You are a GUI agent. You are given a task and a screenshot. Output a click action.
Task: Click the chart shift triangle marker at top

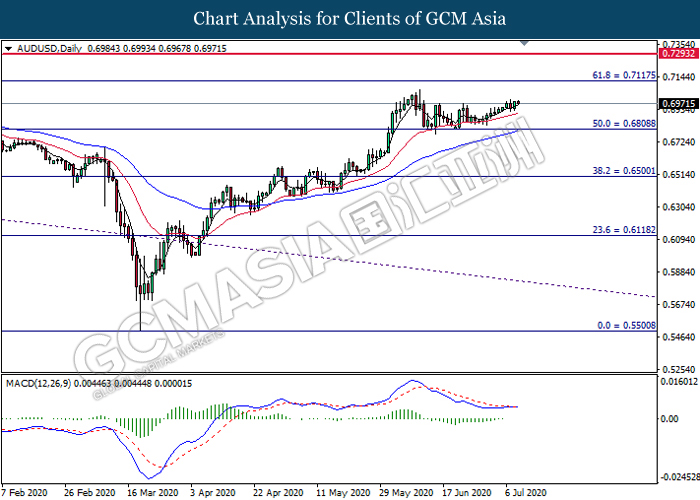click(525, 43)
